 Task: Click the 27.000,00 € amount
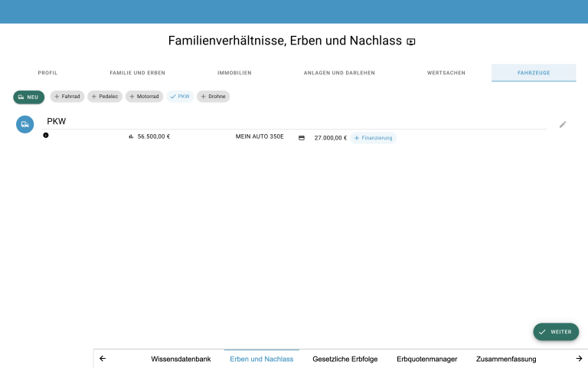(331, 138)
